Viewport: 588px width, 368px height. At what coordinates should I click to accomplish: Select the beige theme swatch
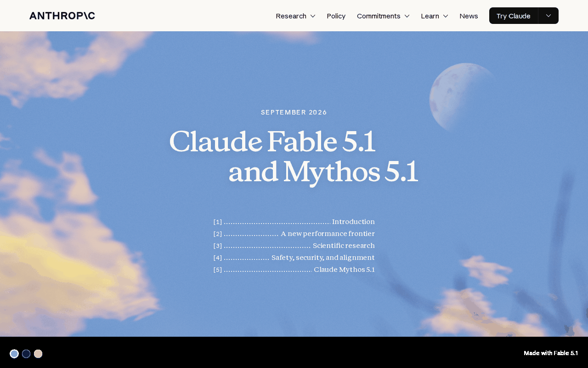[38, 354]
